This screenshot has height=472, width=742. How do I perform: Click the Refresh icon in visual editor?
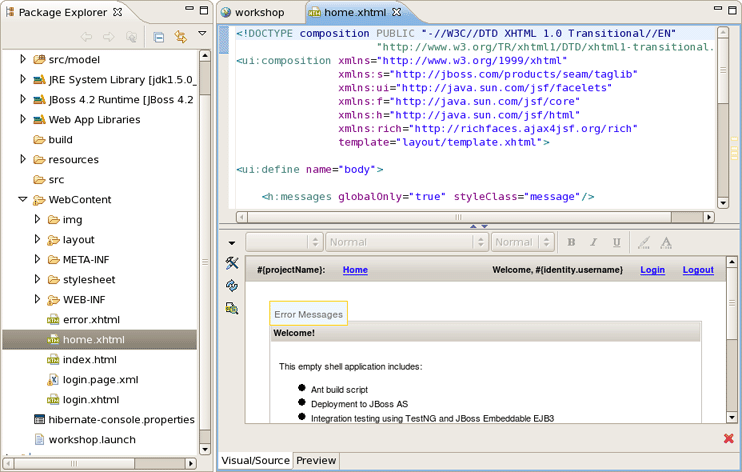click(x=232, y=286)
